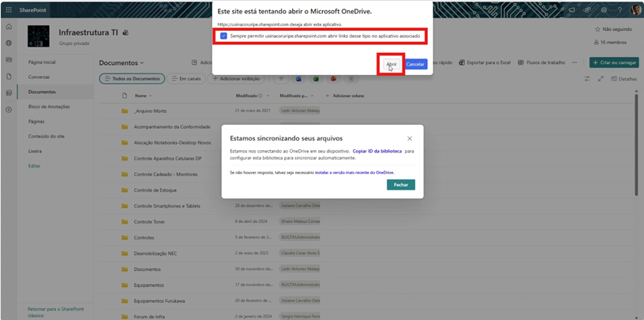The width and height of the screenshot is (644, 320).
Task: Click the file type column icon header
Action: pos(125,96)
